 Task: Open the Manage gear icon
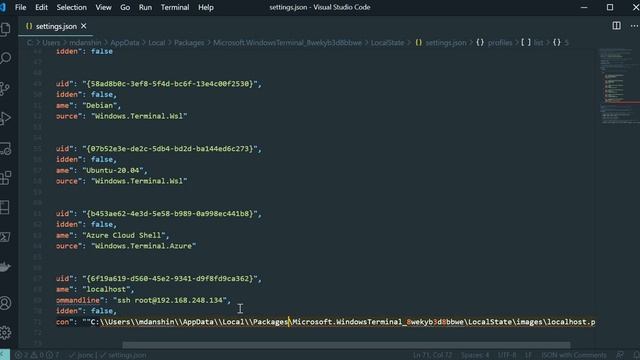pos(6,332)
